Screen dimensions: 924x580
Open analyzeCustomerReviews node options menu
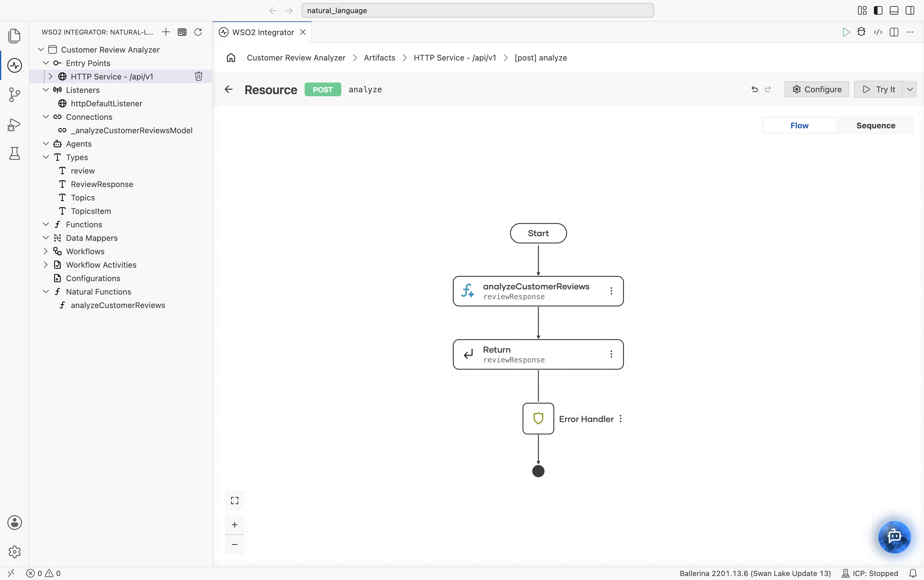(611, 291)
